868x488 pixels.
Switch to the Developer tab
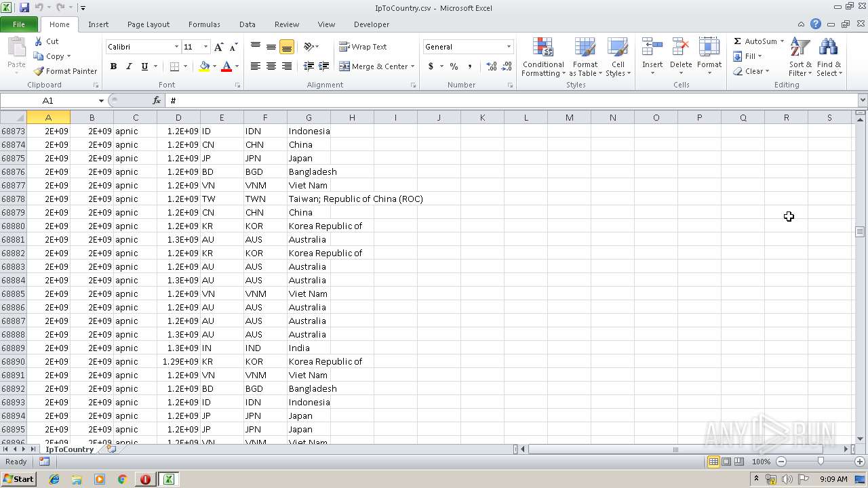coord(372,24)
